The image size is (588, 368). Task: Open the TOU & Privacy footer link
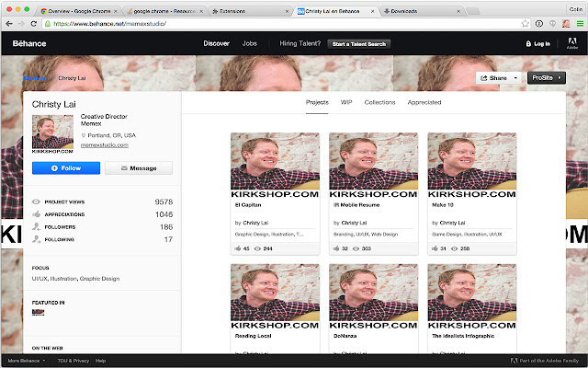(x=73, y=361)
